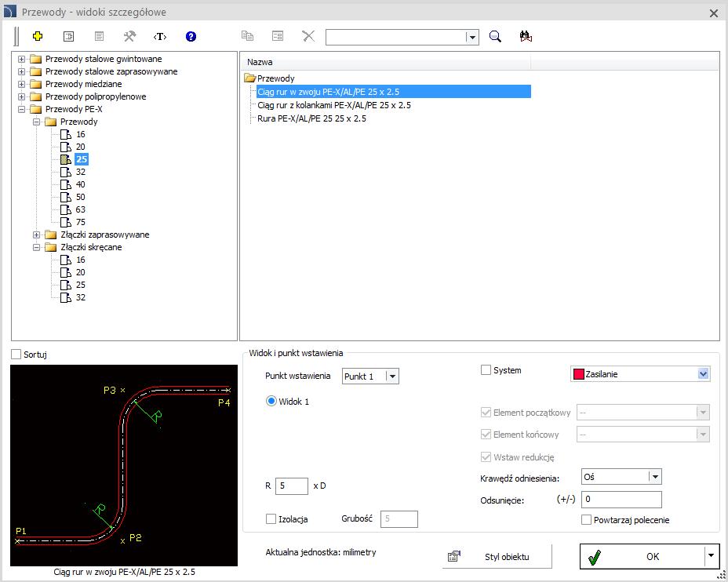Open the search combo box arrow

point(472,37)
